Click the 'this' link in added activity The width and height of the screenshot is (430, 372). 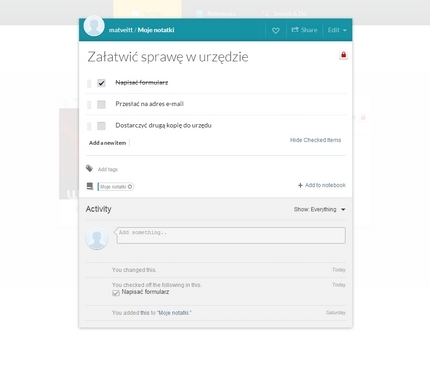pyautogui.click(x=145, y=313)
